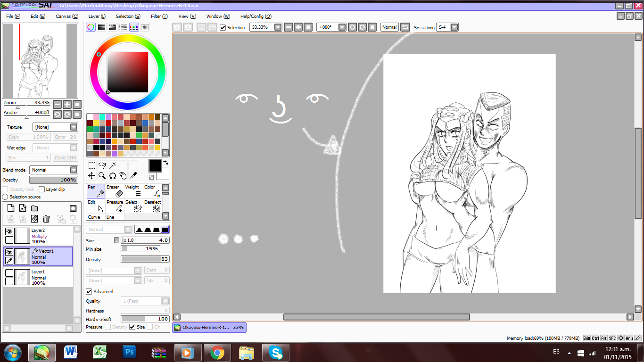The width and height of the screenshot is (644, 362).
Task: Open the Pressure vector tool
Action: [x=114, y=206]
